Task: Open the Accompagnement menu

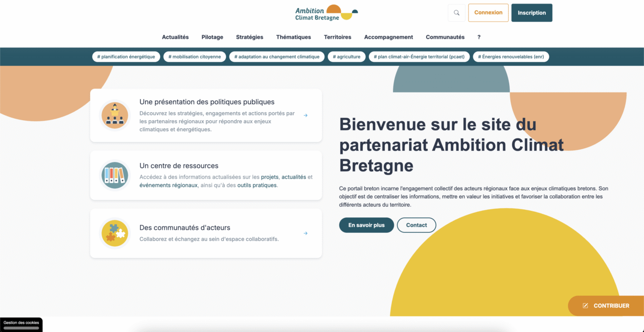Action: (x=388, y=37)
